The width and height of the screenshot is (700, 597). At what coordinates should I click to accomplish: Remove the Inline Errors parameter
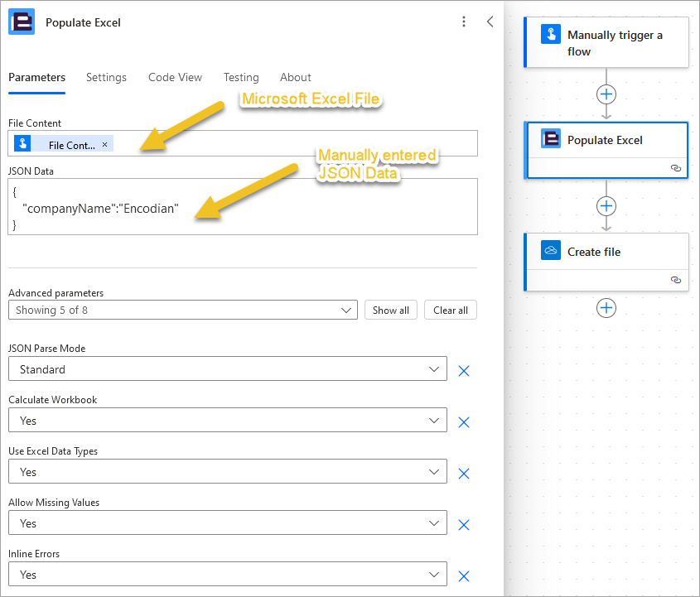tap(464, 576)
